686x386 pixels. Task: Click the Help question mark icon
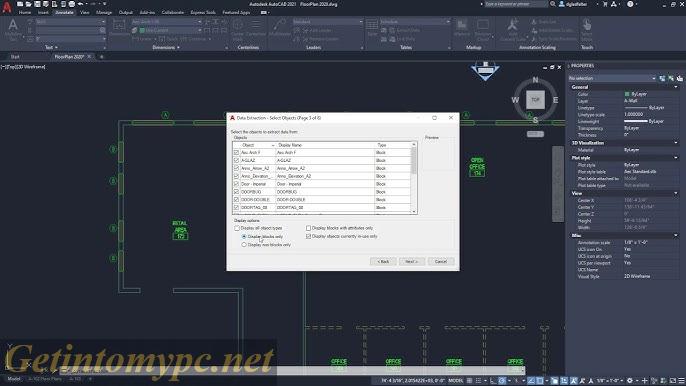[x=630, y=4]
